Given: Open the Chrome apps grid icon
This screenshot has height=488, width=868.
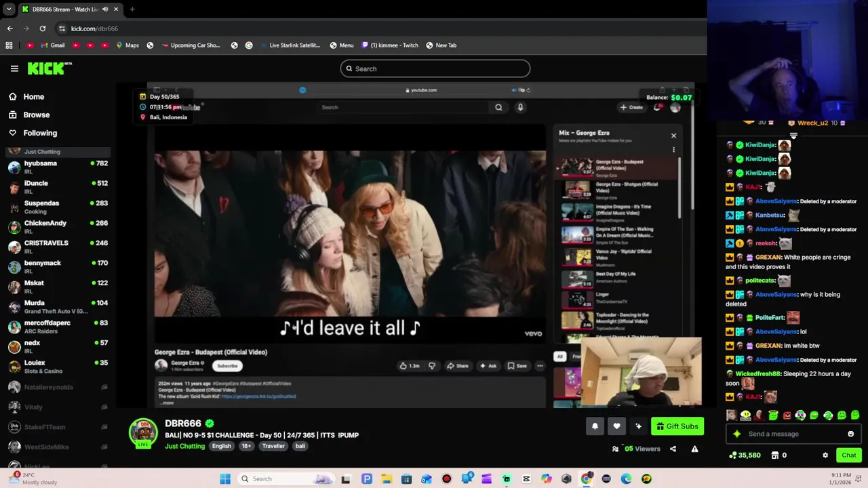Looking at the screenshot, I should (9, 45).
